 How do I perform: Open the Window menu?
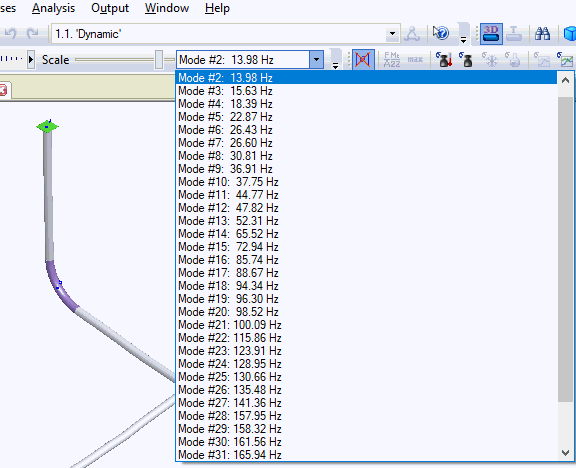click(x=167, y=8)
